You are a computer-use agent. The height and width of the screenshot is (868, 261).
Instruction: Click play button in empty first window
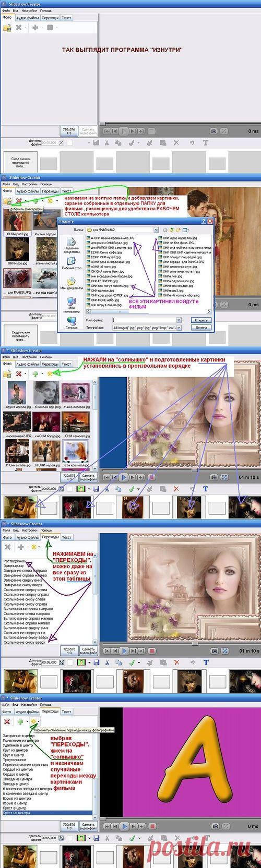[124, 131]
